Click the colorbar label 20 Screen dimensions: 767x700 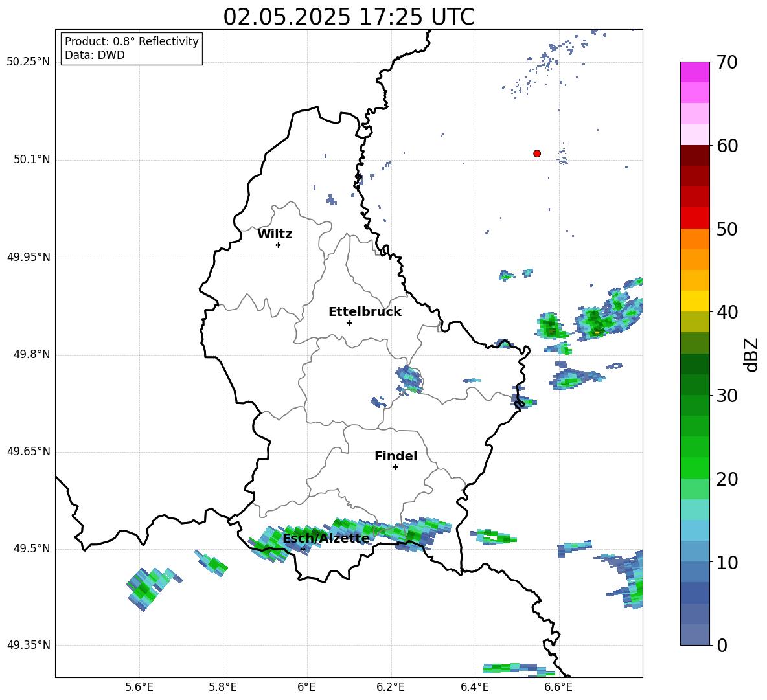(x=727, y=479)
